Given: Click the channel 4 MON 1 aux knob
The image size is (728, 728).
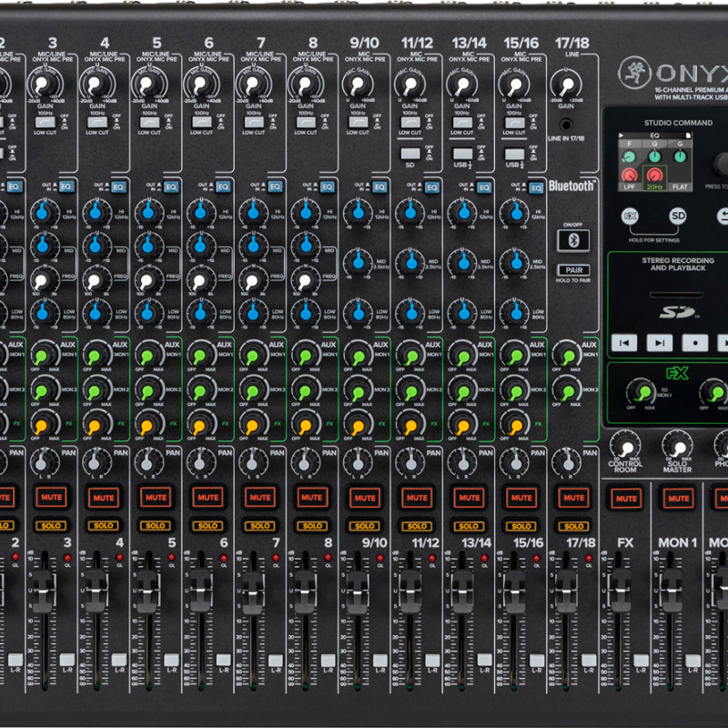Looking at the screenshot, I should [96, 356].
